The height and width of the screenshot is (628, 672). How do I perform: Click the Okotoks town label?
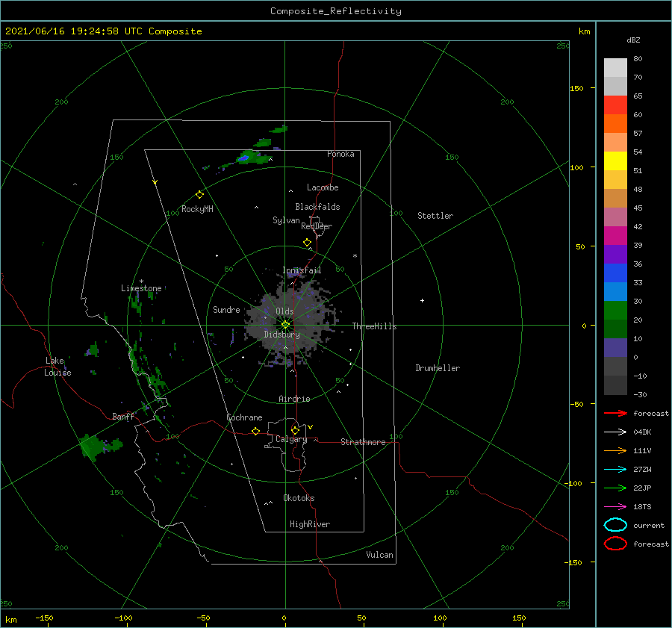pyautogui.click(x=299, y=498)
